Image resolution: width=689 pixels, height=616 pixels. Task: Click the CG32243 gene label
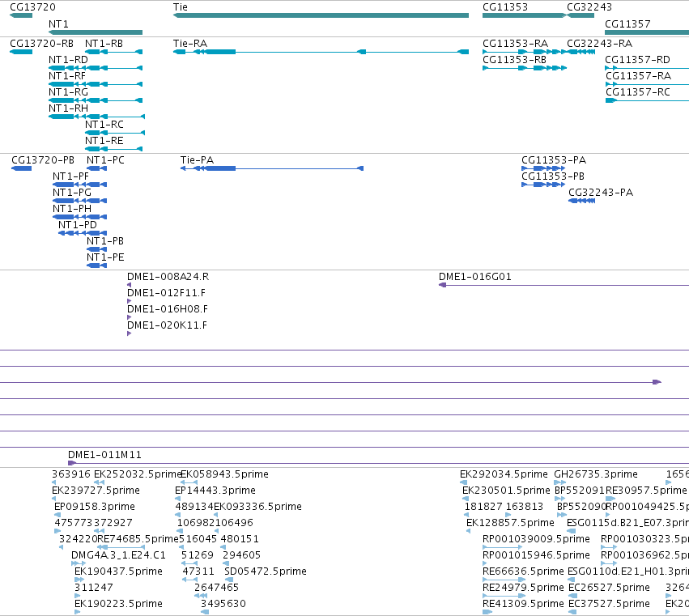589,7
